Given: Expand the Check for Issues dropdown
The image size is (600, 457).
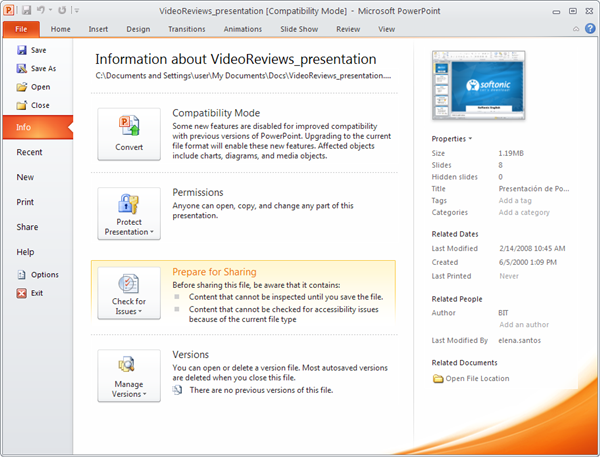Looking at the screenshot, I should [129, 292].
